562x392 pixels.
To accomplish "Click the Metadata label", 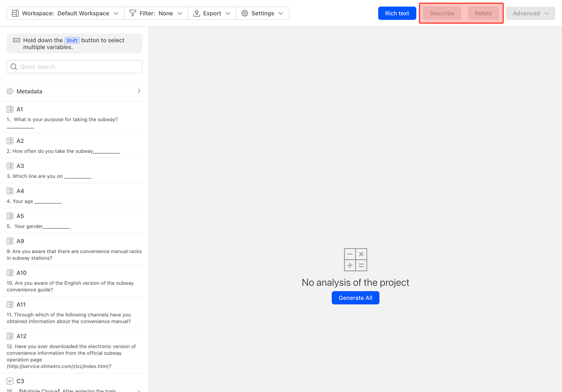I will coord(30,91).
